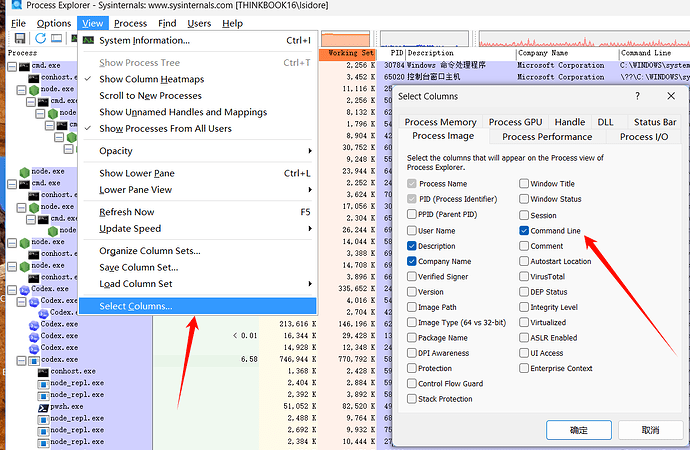Switch to the Process Memory tab
690x450 pixels.
440,122
